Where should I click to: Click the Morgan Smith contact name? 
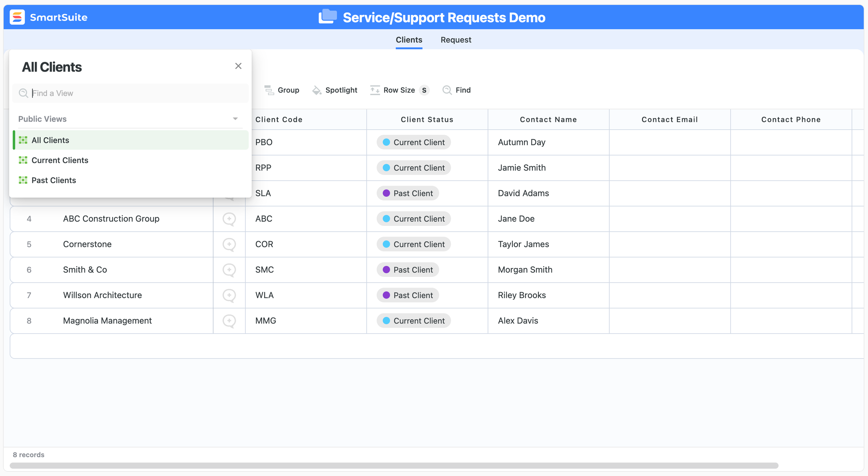pos(525,270)
